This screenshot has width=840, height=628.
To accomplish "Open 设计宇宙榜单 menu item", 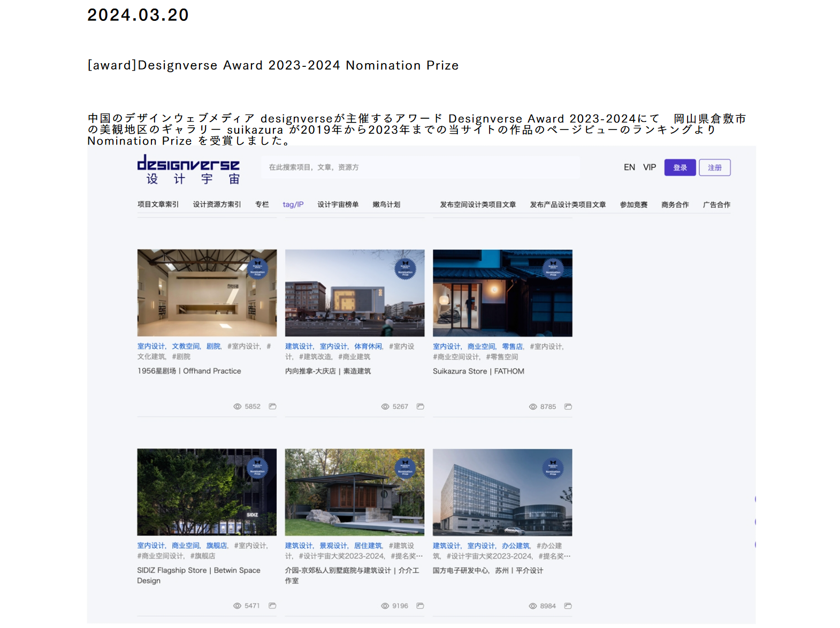I will (338, 204).
